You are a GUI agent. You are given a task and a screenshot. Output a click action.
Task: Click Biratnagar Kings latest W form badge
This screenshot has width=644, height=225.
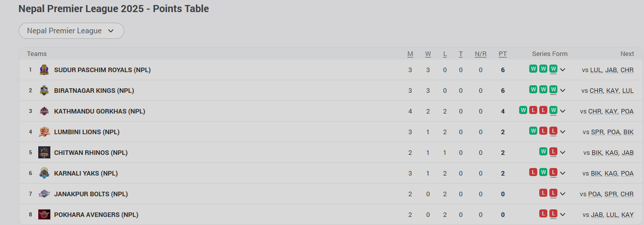[x=553, y=90]
